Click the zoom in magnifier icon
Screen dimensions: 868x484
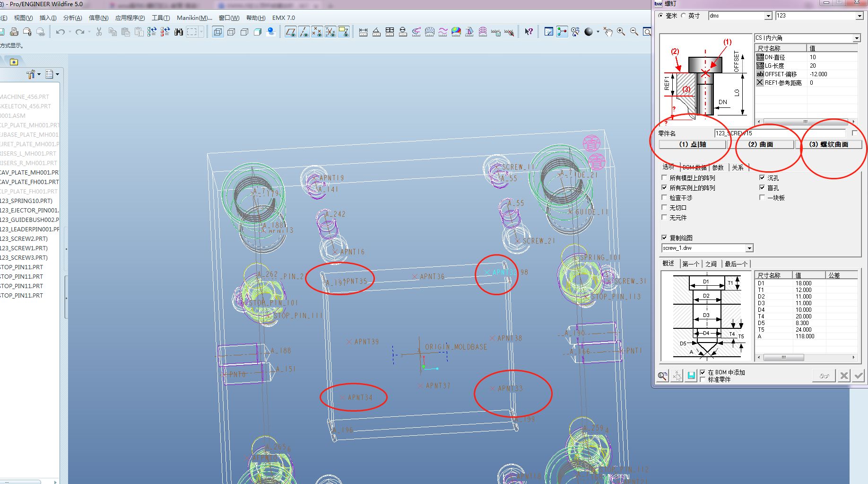621,32
